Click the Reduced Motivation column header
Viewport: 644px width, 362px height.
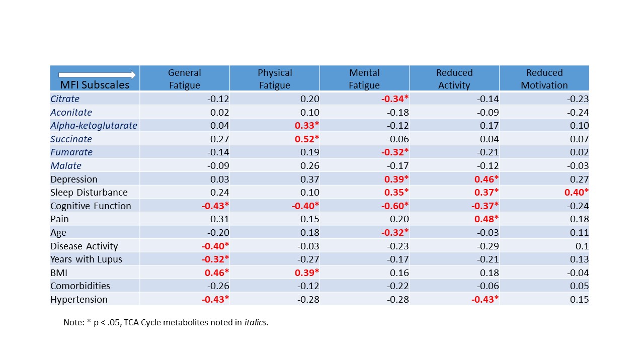click(x=544, y=79)
